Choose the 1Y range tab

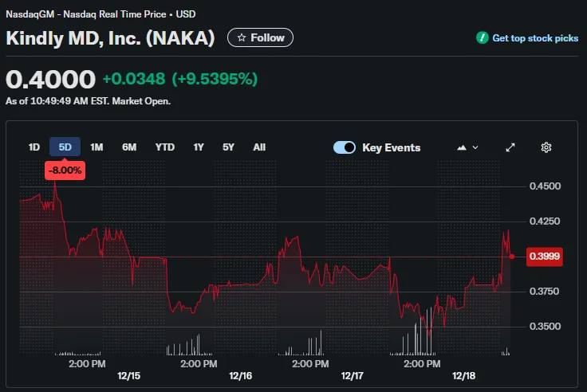point(199,147)
